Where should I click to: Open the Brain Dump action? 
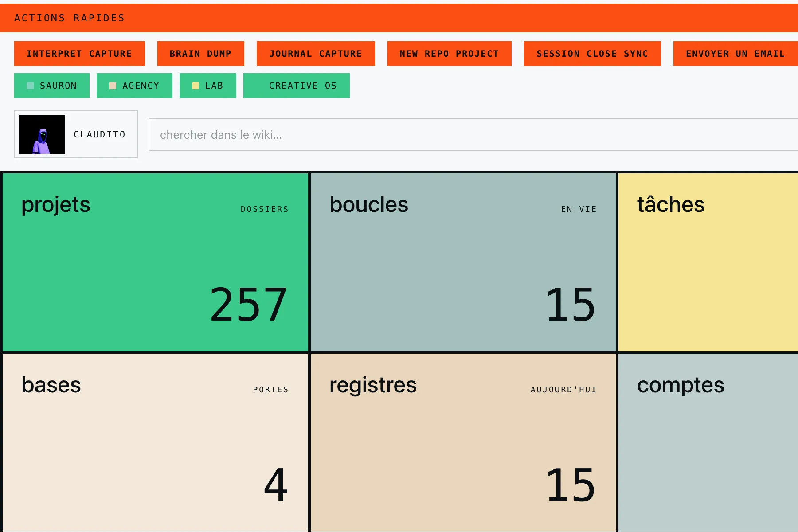click(x=200, y=54)
